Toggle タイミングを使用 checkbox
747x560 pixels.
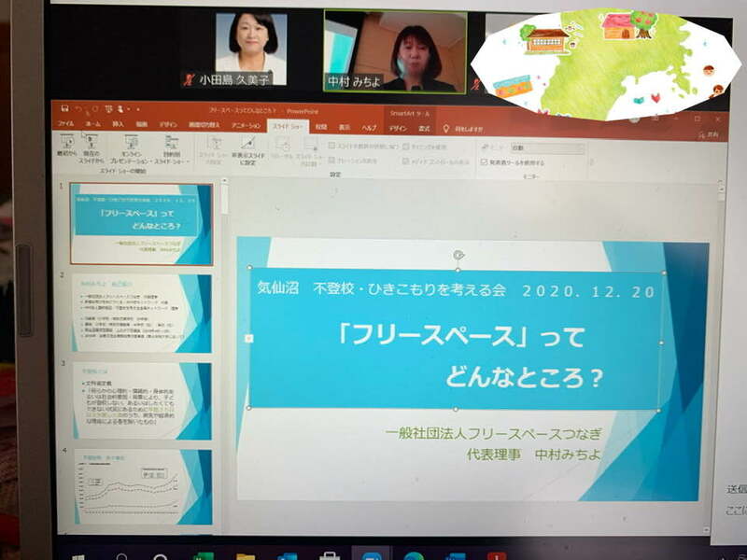[x=406, y=147]
